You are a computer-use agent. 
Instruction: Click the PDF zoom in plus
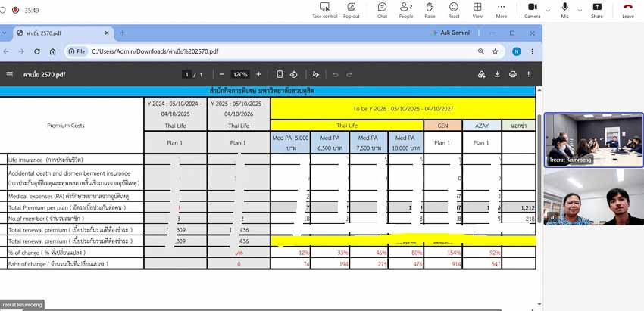click(258, 74)
